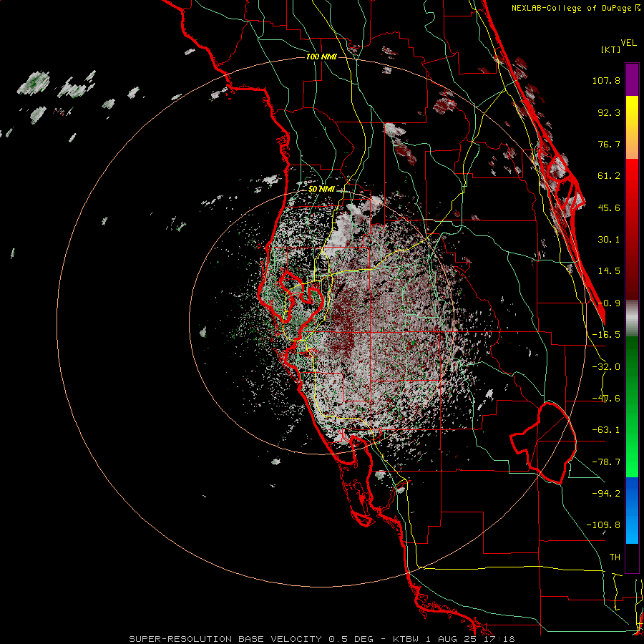The width and height of the screenshot is (644, 644).
Task: Select the 14.5 legend value
Action: point(609,271)
